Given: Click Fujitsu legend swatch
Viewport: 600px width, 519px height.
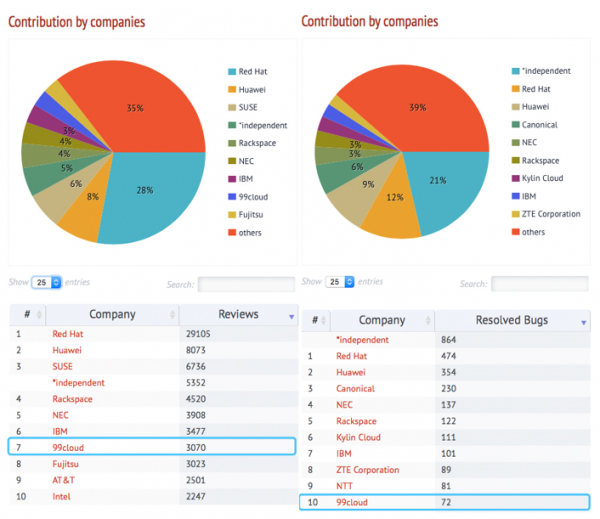Looking at the screenshot, I should [232, 215].
